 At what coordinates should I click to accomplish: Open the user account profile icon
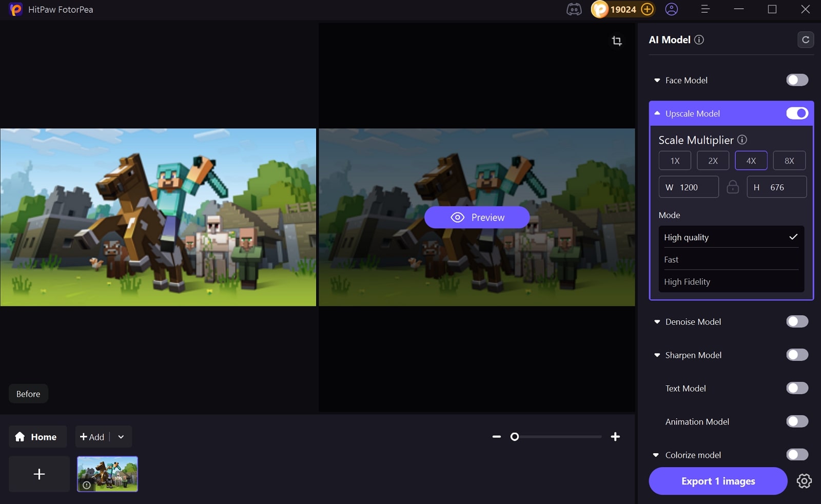[x=671, y=9]
